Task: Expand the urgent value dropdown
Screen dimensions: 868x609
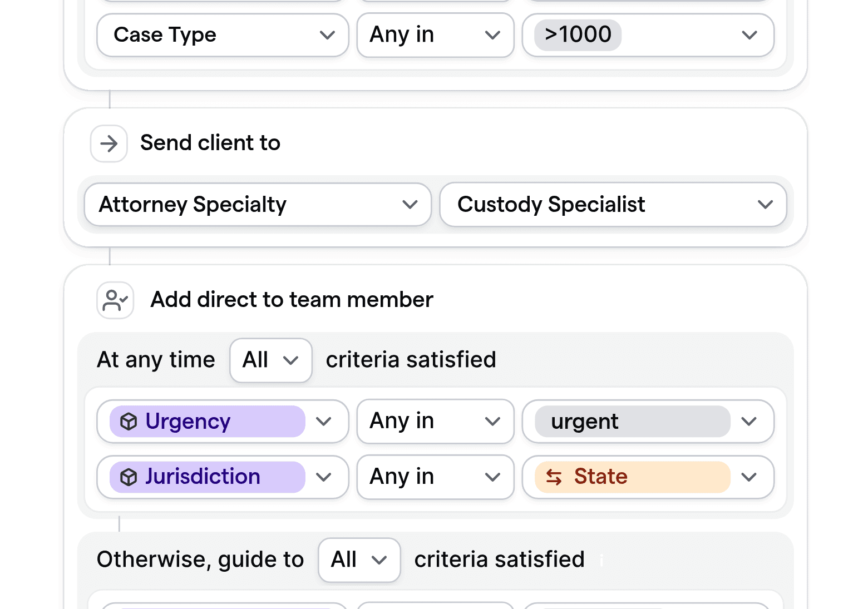Action: coord(647,421)
